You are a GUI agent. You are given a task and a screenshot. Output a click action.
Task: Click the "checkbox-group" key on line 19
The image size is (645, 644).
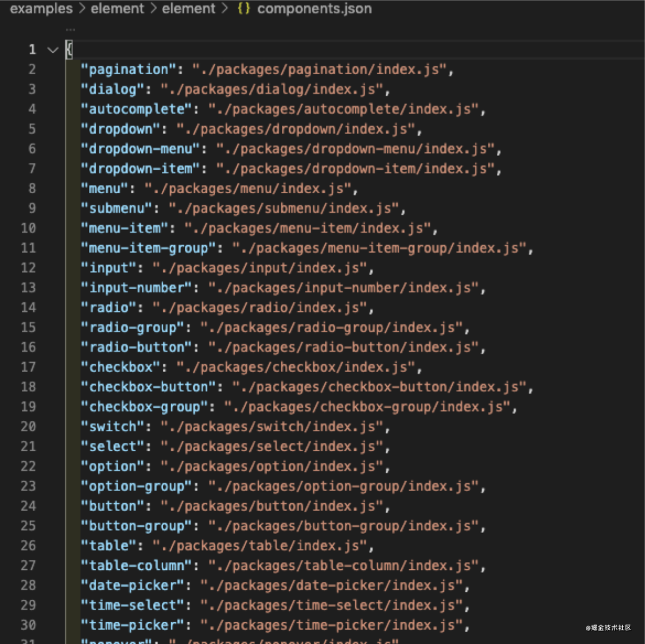145,407
